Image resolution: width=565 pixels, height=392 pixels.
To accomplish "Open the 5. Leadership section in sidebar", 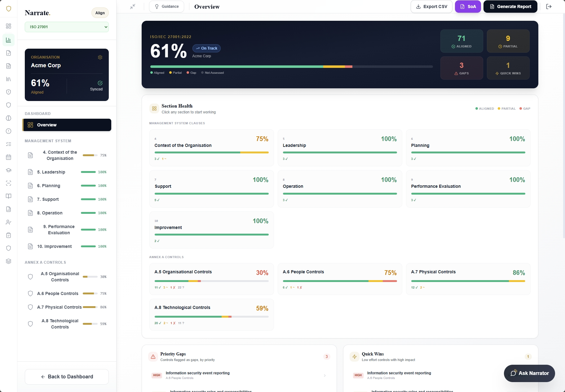I will [51, 172].
